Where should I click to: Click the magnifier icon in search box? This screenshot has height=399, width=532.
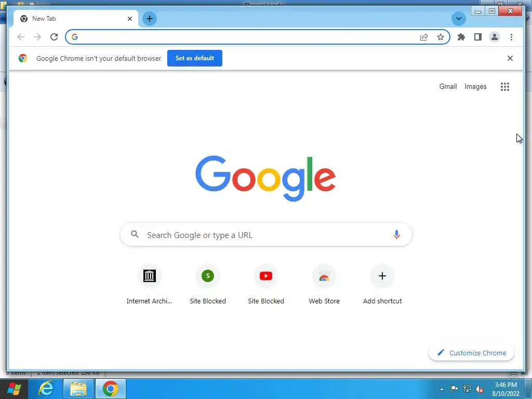[135, 234]
